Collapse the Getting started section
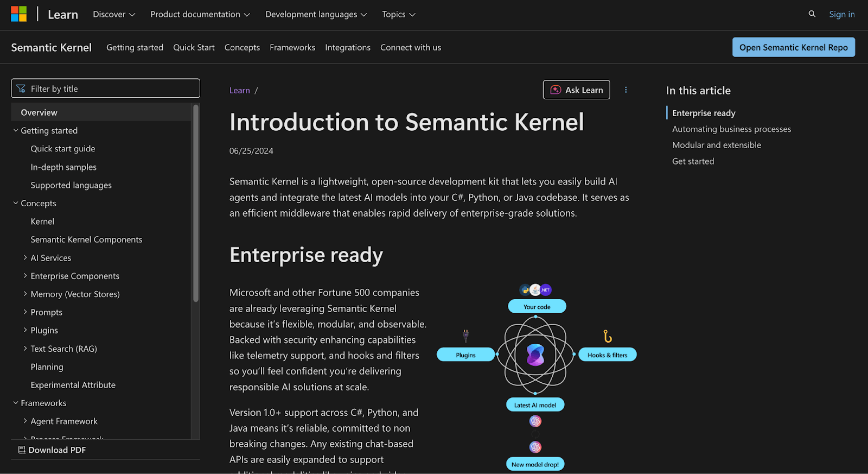Viewport: 868px width, 474px height. click(16, 131)
